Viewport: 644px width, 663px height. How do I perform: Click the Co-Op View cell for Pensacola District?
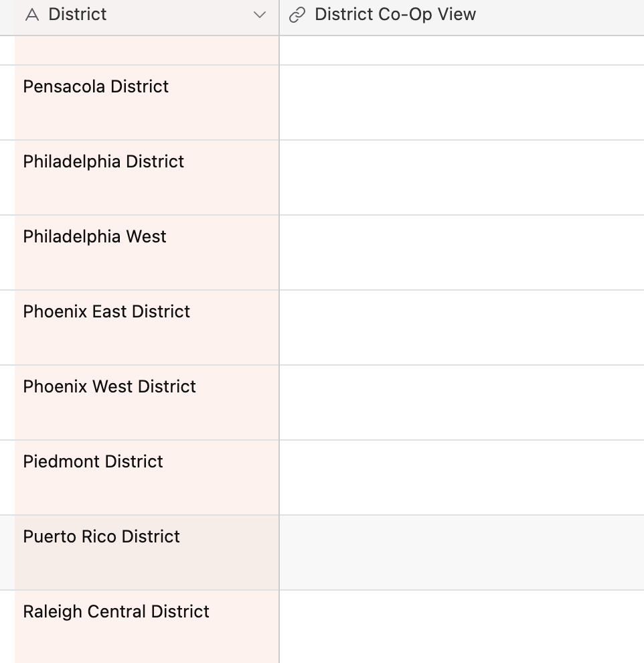click(x=462, y=102)
